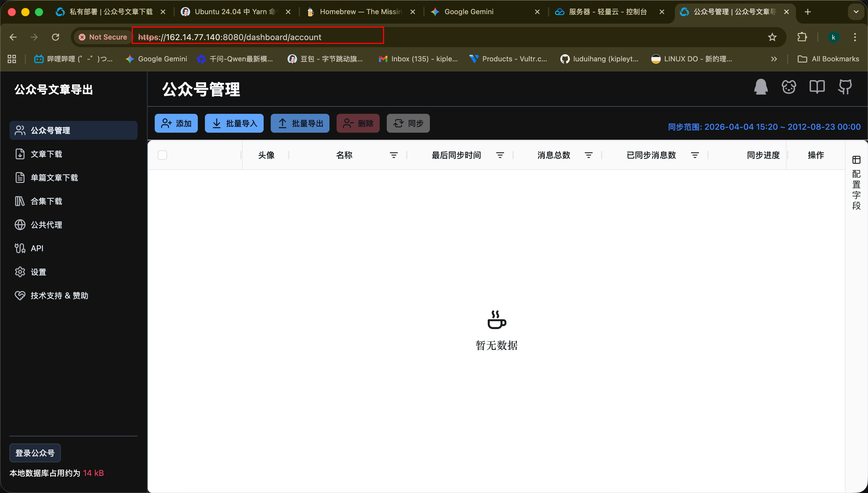This screenshot has width=868, height=493.
Task: Open the browser extensions puzzle icon
Action: (802, 37)
